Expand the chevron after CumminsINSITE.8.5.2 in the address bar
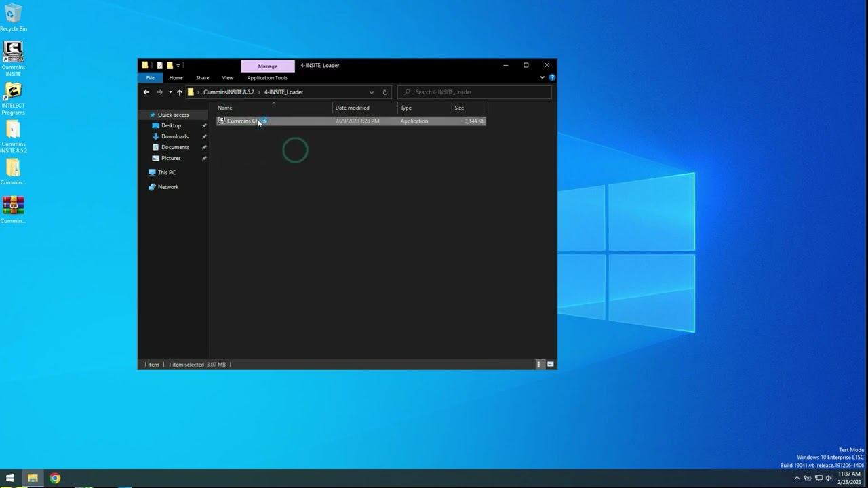868x488 pixels. [x=259, y=92]
